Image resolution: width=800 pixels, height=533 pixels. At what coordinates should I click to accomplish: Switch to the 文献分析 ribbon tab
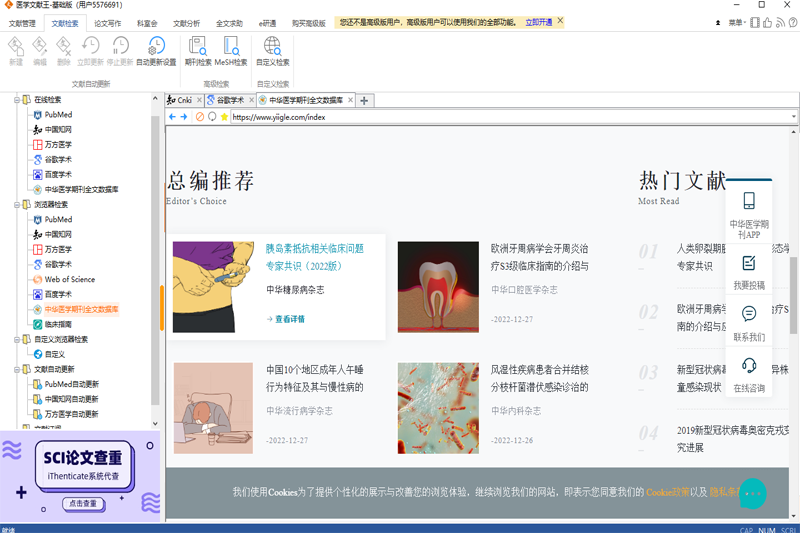(x=186, y=22)
